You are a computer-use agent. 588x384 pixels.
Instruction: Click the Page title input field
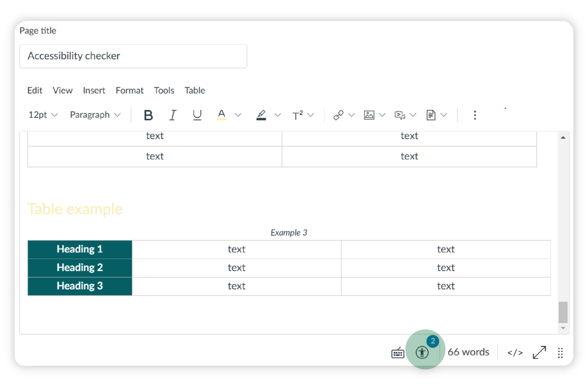(133, 56)
